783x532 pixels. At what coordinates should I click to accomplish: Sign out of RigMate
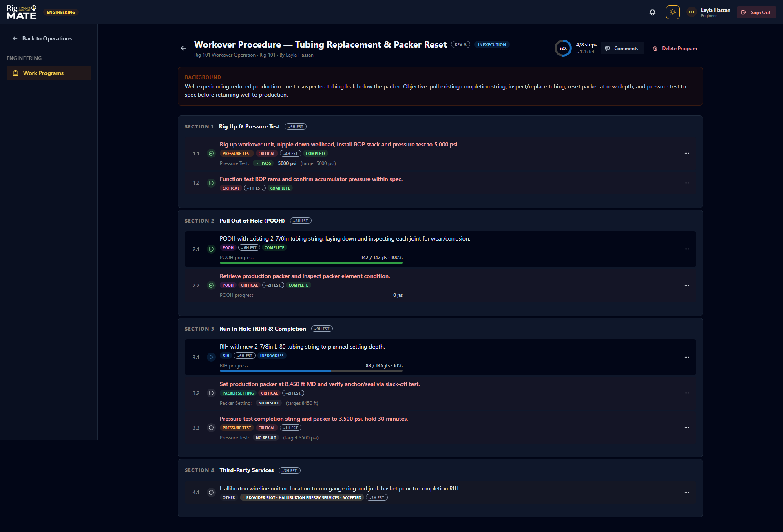756,12
